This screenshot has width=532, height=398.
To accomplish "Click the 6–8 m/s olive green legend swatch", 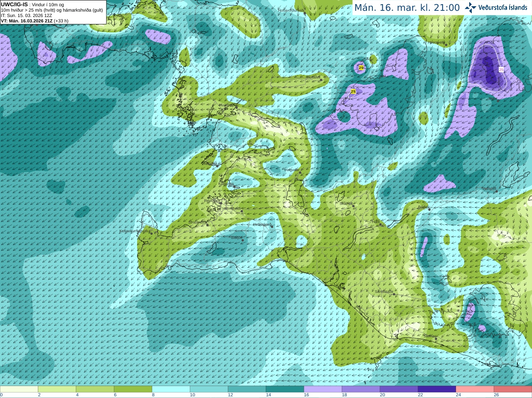I will 133,389.
